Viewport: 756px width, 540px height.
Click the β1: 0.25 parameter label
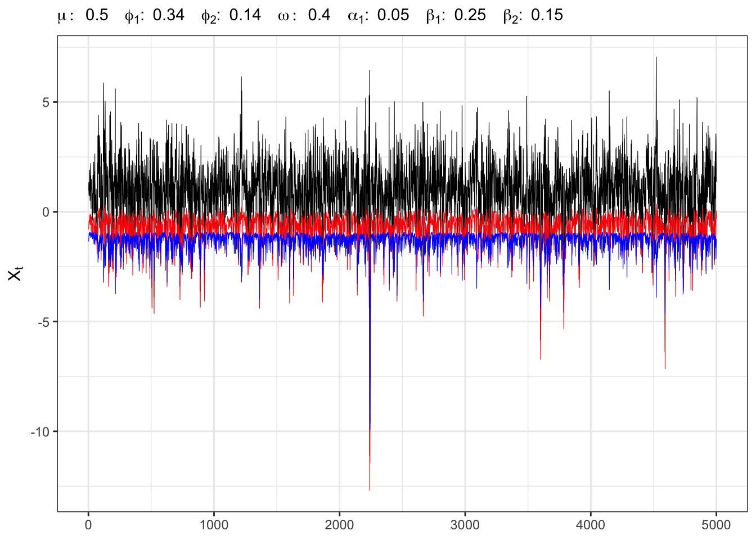[x=456, y=15]
